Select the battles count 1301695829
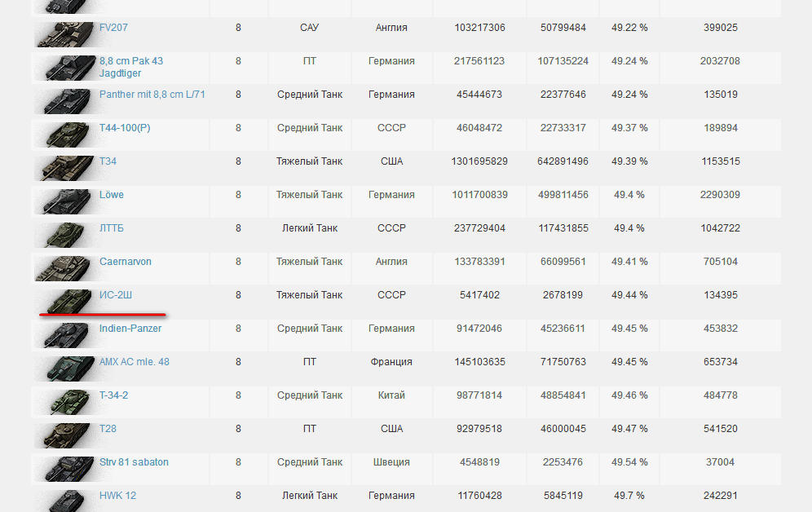Viewport: 812px width, 512px height. coord(479,161)
